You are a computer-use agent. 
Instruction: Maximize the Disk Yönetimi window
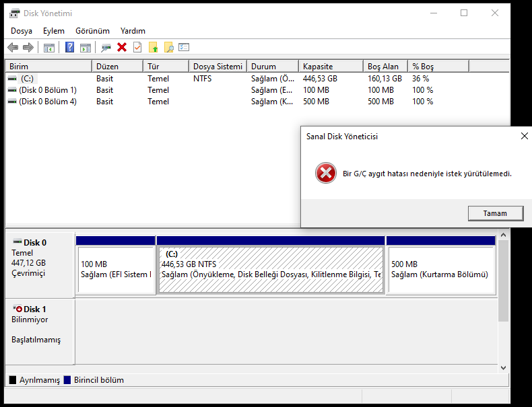tap(464, 13)
